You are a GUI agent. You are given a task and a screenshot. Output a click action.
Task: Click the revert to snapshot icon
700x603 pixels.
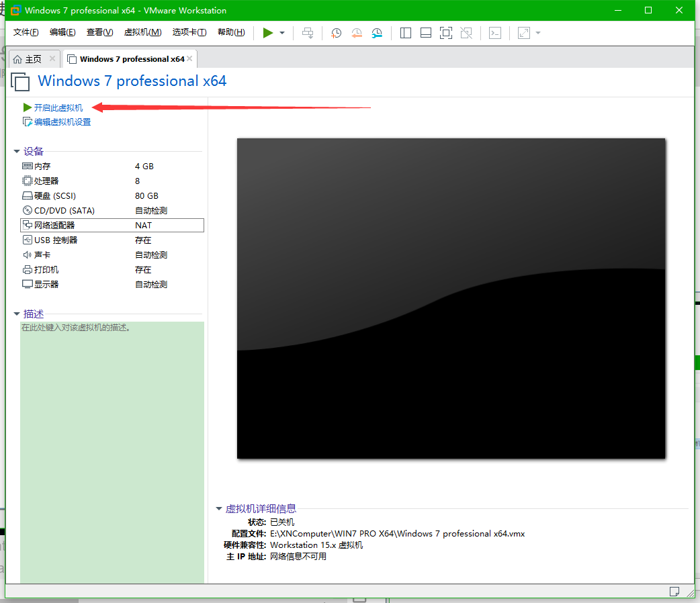356,33
